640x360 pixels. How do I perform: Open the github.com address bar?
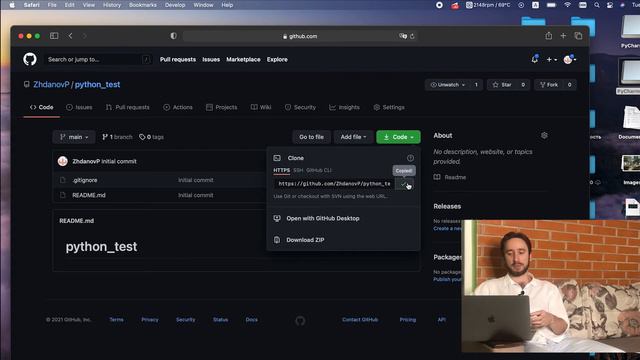coord(299,36)
